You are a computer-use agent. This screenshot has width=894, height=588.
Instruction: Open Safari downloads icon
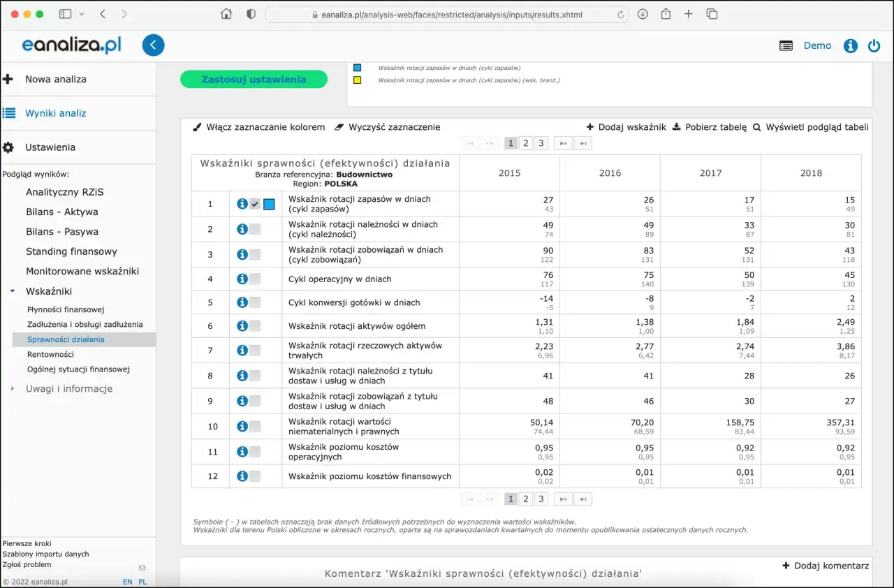[643, 14]
